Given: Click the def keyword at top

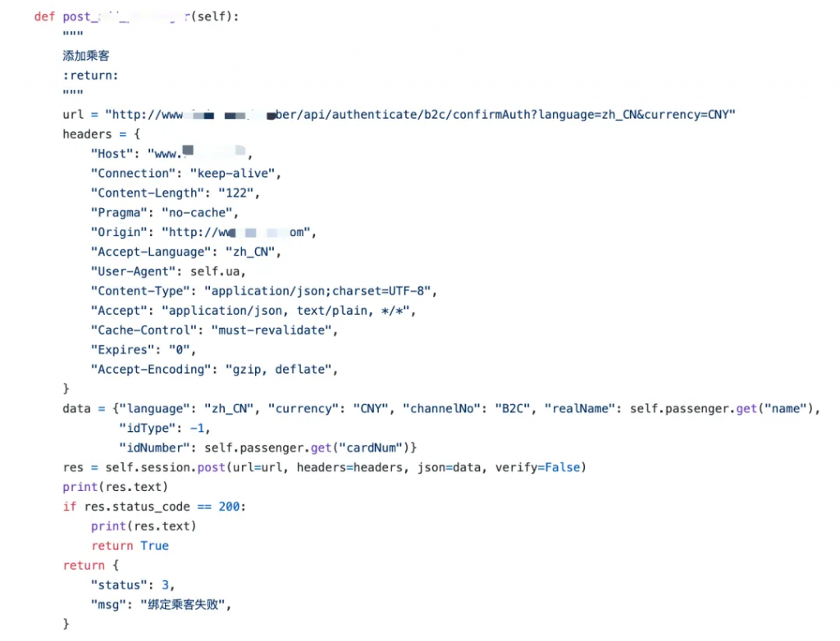Looking at the screenshot, I should [x=44, y=16].
